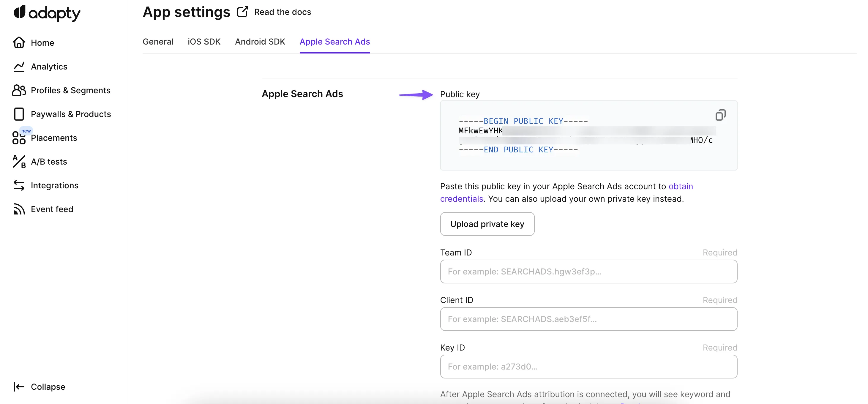
Task: Follow the obtain credentials link
Action: (x=680, y=186)
